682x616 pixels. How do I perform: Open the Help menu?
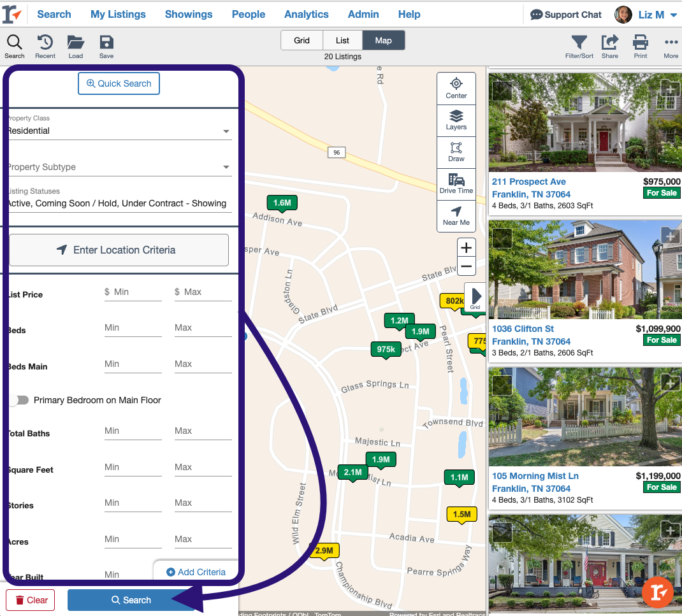click(x=409, y=15)
